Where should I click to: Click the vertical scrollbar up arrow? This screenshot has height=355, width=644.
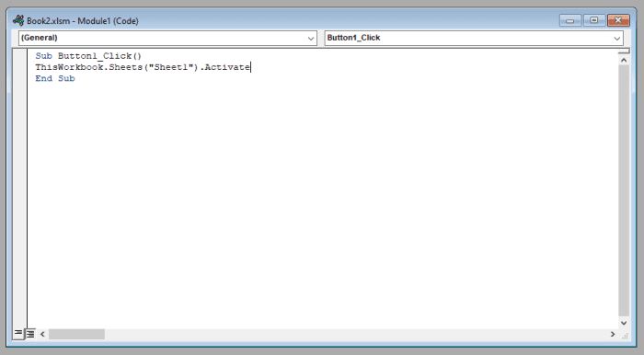point(624,61)
